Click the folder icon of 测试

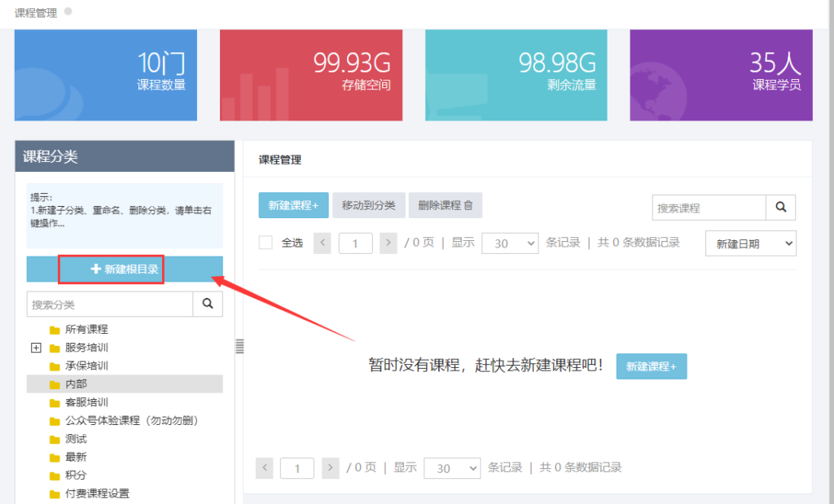55,440
